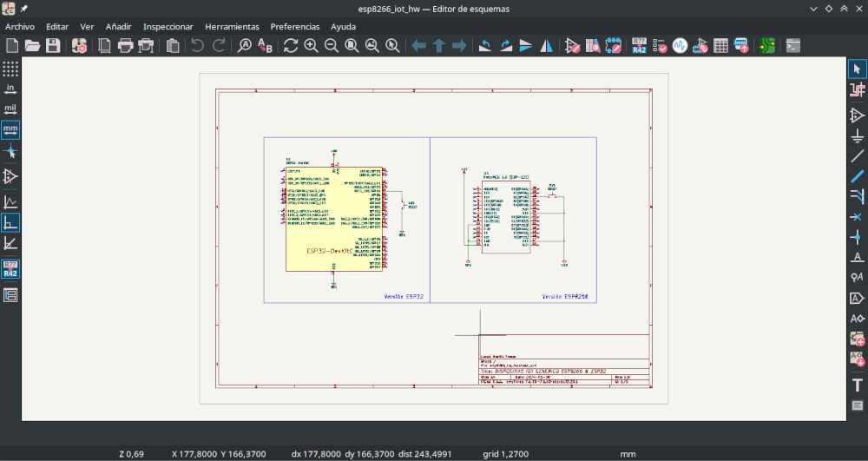Zoom to fit page
Image resolution: width=868 pixels, height=461 pixels.
352,46
